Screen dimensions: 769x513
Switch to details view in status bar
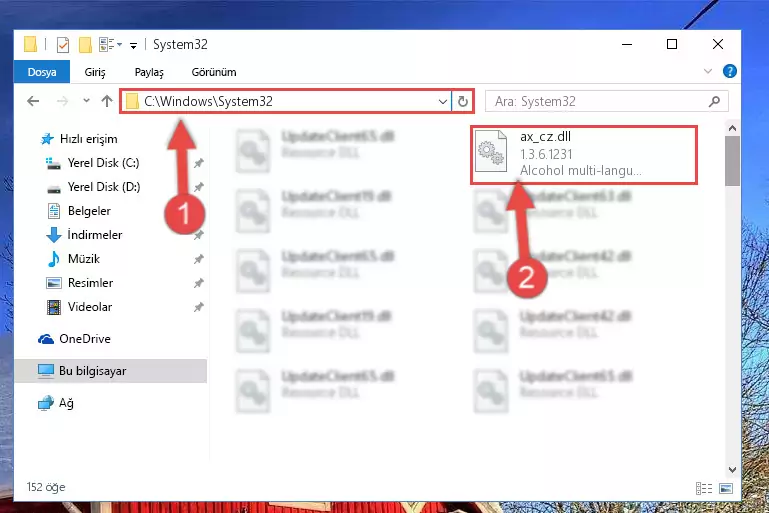(704, 488)
